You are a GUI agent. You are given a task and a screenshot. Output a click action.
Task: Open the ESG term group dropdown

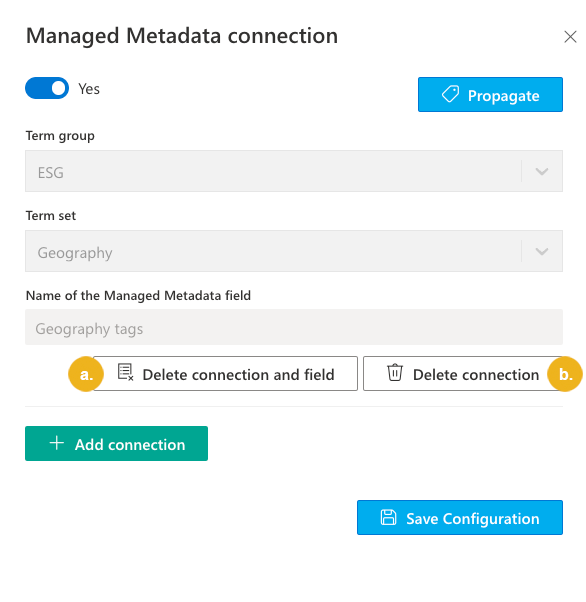(294, 171)
